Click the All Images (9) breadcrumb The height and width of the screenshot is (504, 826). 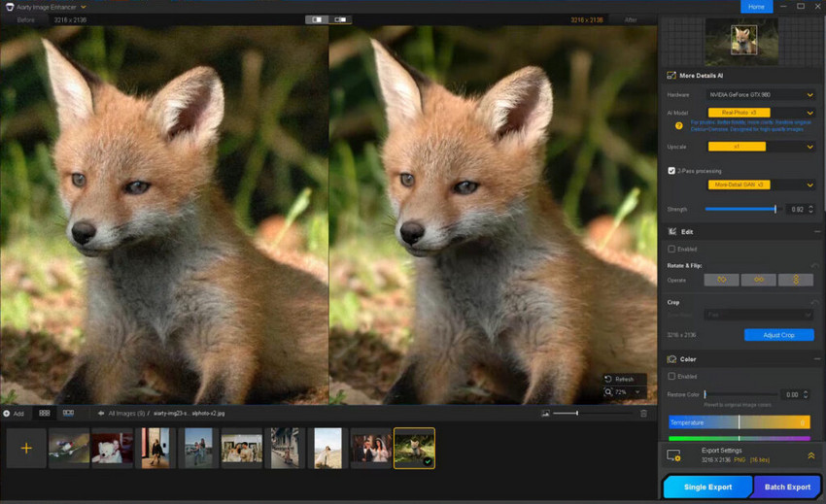pyautogui.click(x=126, y=414)
